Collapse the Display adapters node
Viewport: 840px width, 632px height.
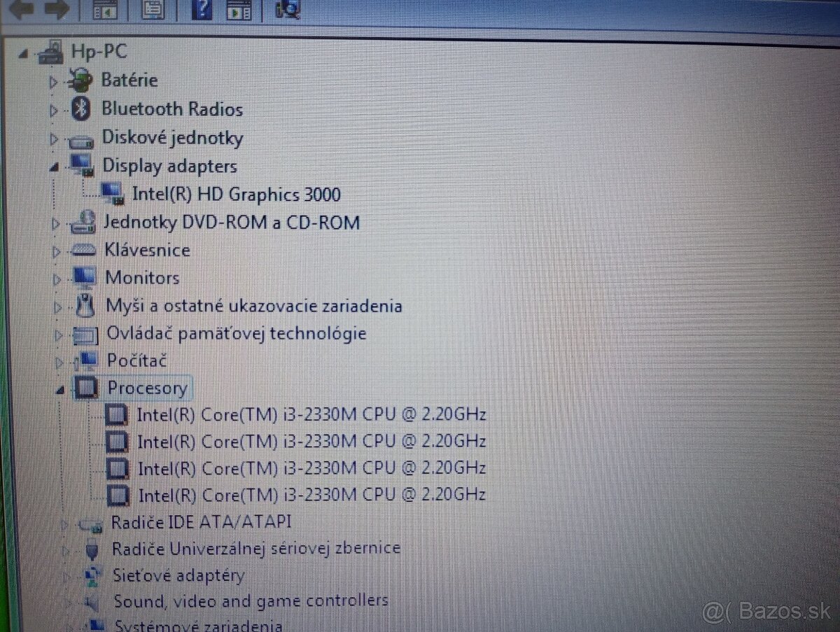pyautogui.click(x=54, y=168)
